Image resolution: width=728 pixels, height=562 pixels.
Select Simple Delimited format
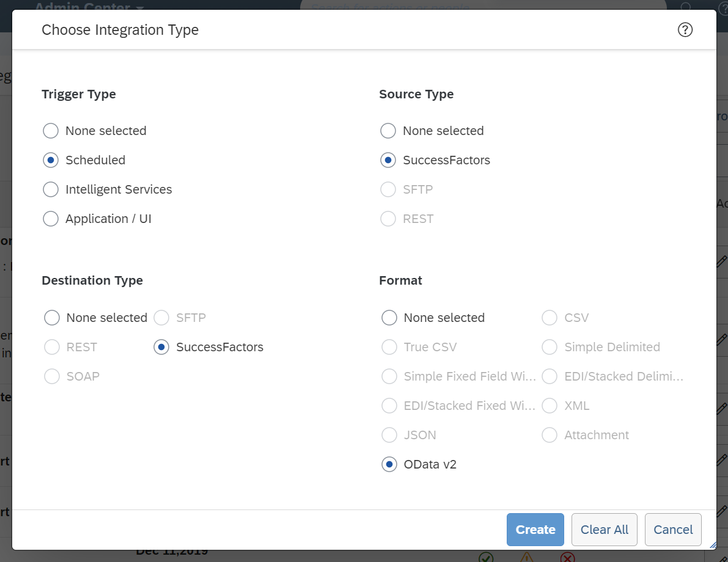coord(550,347)
